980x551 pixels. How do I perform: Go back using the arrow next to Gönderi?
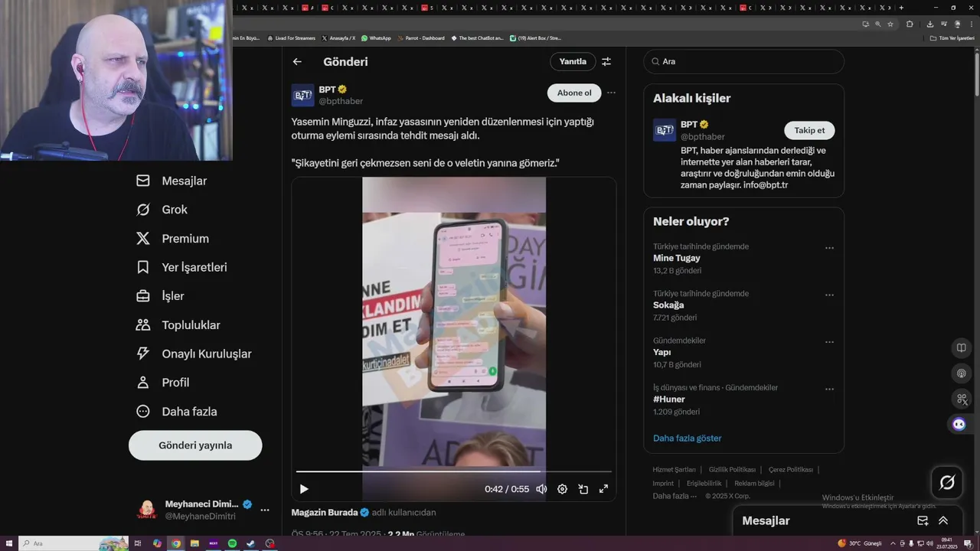(x=297, y=62)
